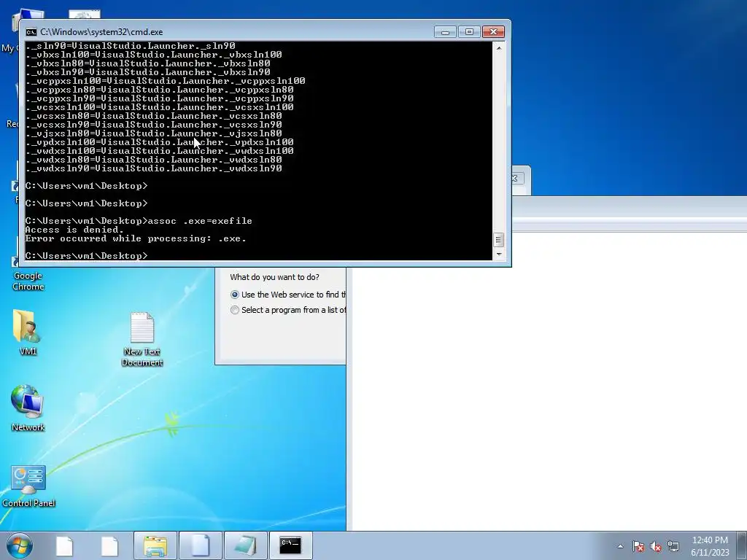
Task: Open the clock showing 12:40 PM
Action: coord(710,540)
